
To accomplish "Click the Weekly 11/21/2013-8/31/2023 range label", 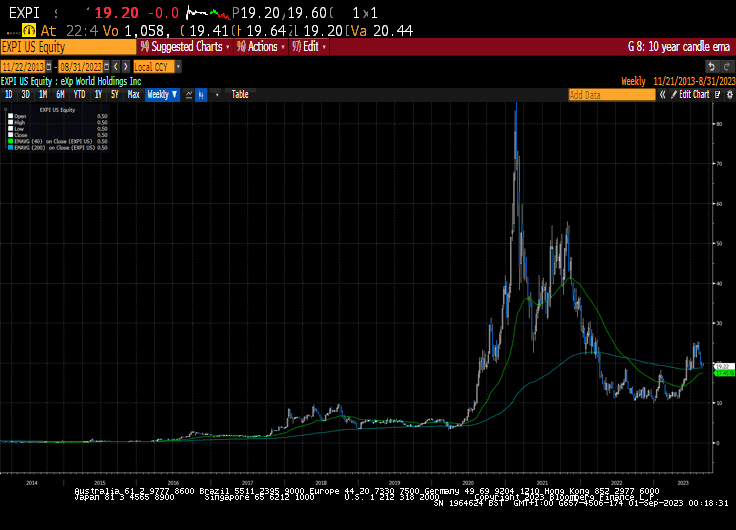I will tap(678, 81).
